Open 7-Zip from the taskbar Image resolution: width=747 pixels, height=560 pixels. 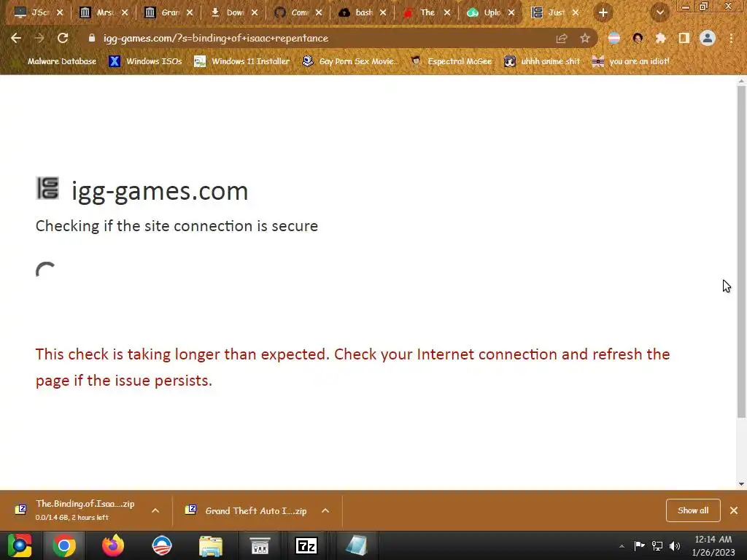(x=306, y=545)
